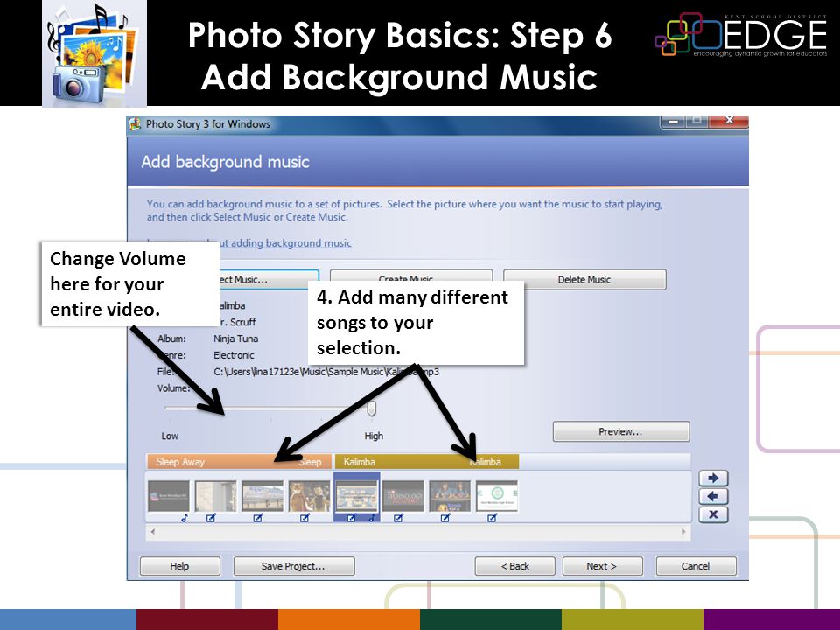
Task: Click the filmstrip scrollbar left arrow
Action: pyautogui.click(x=153, y=532)
